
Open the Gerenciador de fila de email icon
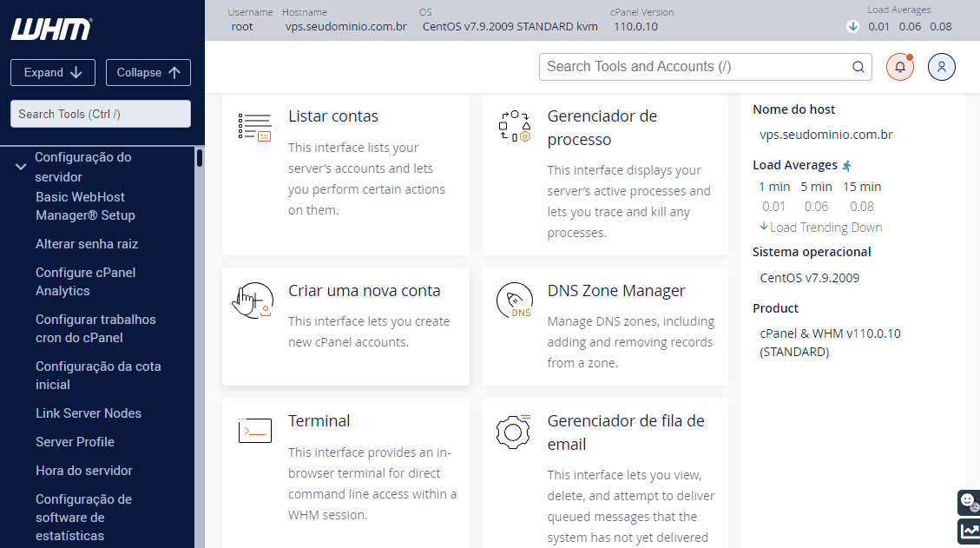(513, 432)
